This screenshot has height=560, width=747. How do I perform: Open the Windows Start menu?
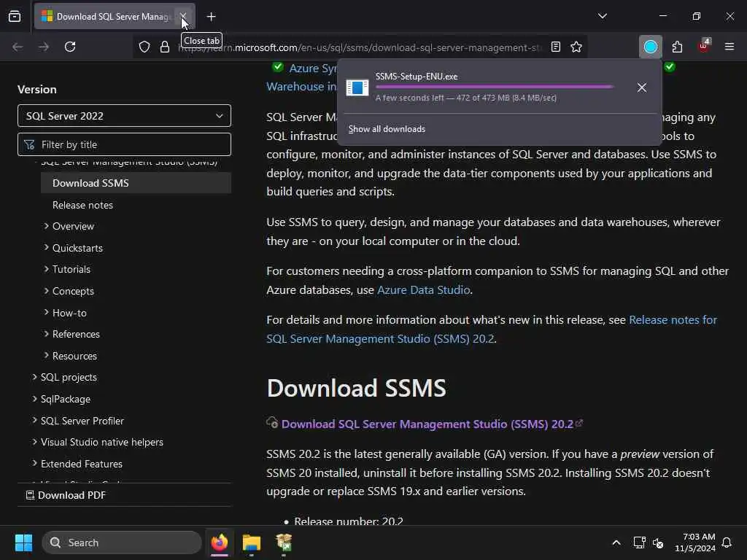click(23, 542)
